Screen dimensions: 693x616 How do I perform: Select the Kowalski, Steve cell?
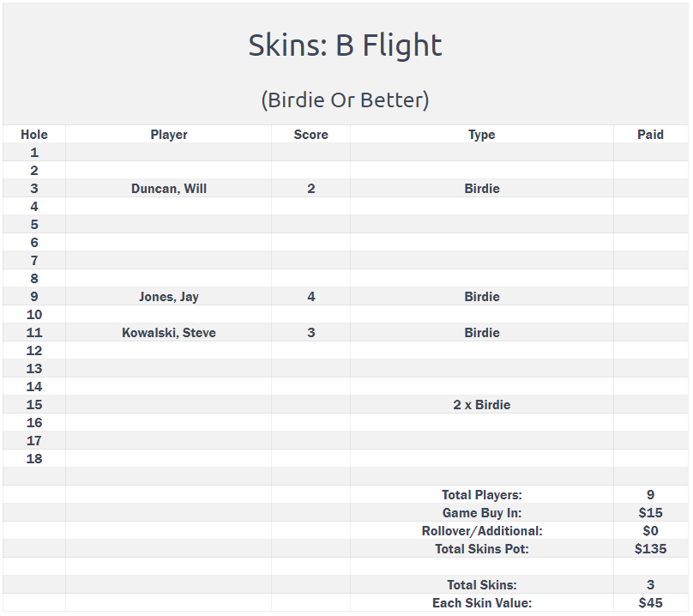pos(169,333)
